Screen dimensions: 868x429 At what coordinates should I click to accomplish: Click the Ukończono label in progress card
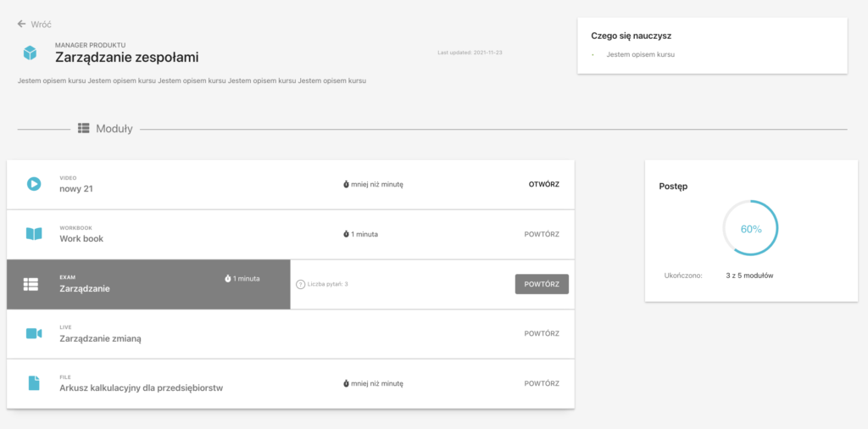683,275
